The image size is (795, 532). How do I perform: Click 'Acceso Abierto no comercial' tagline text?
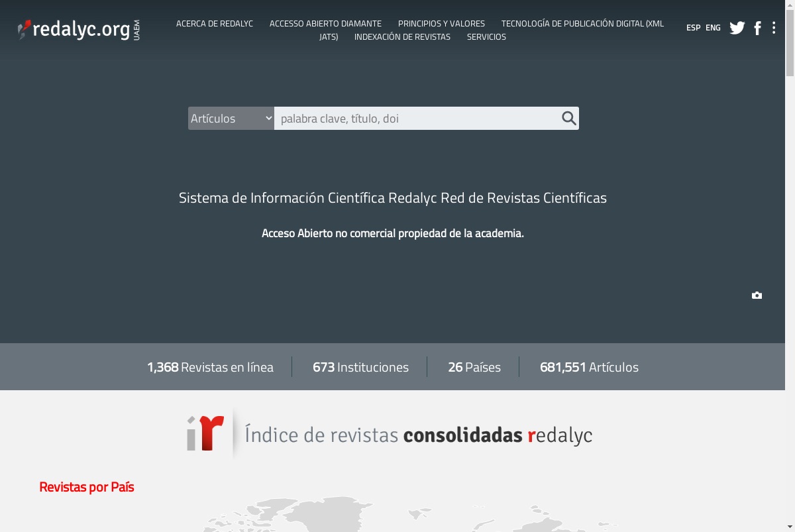coord(393,233)
